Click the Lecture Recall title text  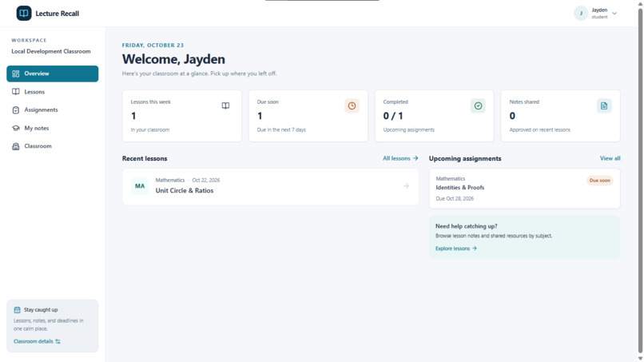tap(57, 14)
